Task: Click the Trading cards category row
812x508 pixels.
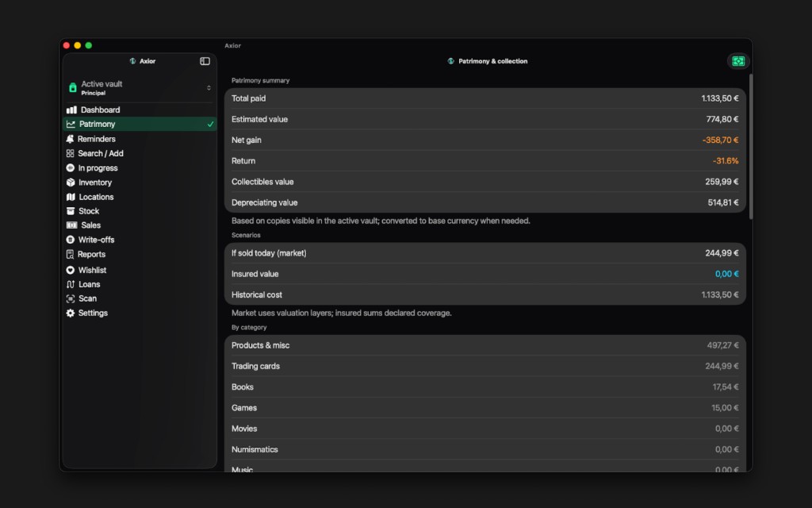Action: click(485, 366)
